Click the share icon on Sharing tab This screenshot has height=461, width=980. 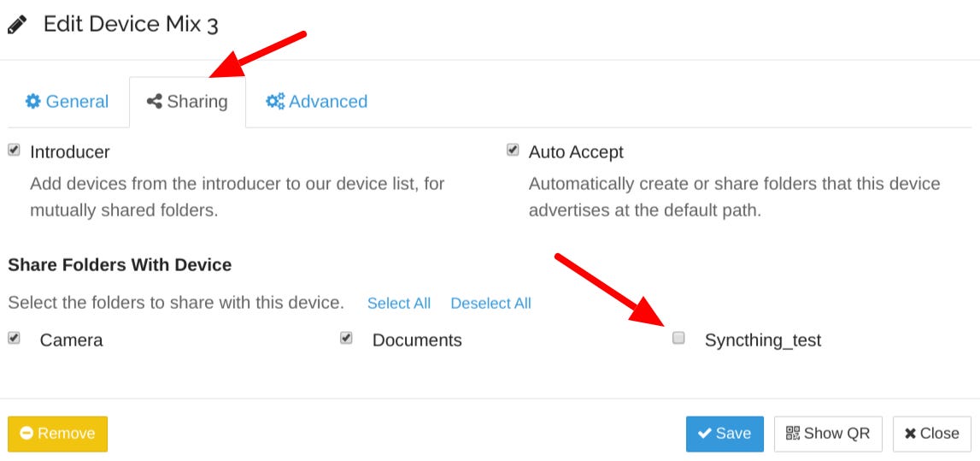[x=155, y=102]
